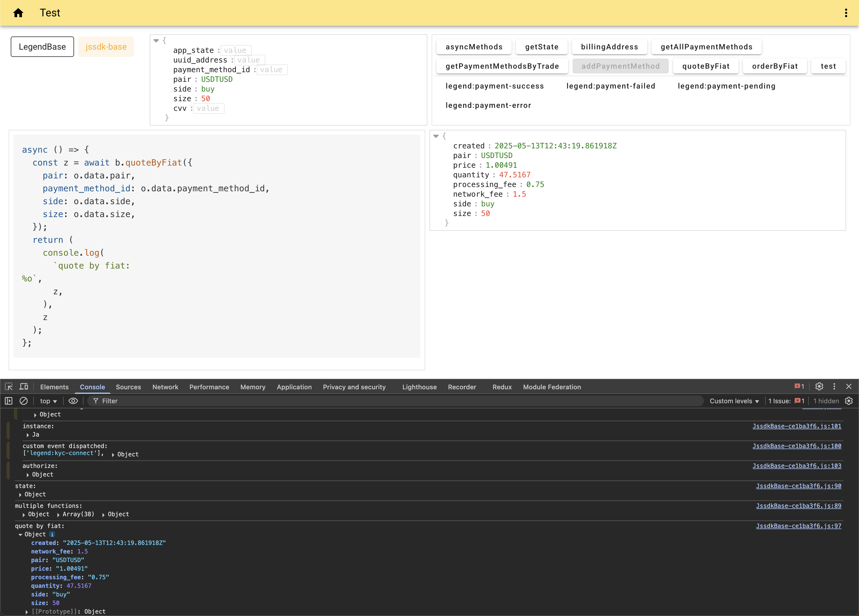Screen dimensions: 859x616
Task: Click the getState button
Action: pos(542,47)
